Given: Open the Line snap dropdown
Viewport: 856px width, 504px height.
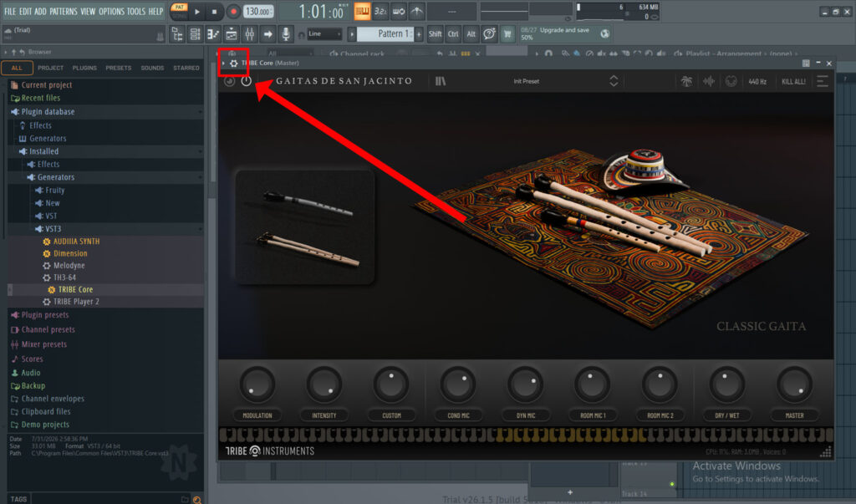Looking at the screenshot, I should click(324, 34).
